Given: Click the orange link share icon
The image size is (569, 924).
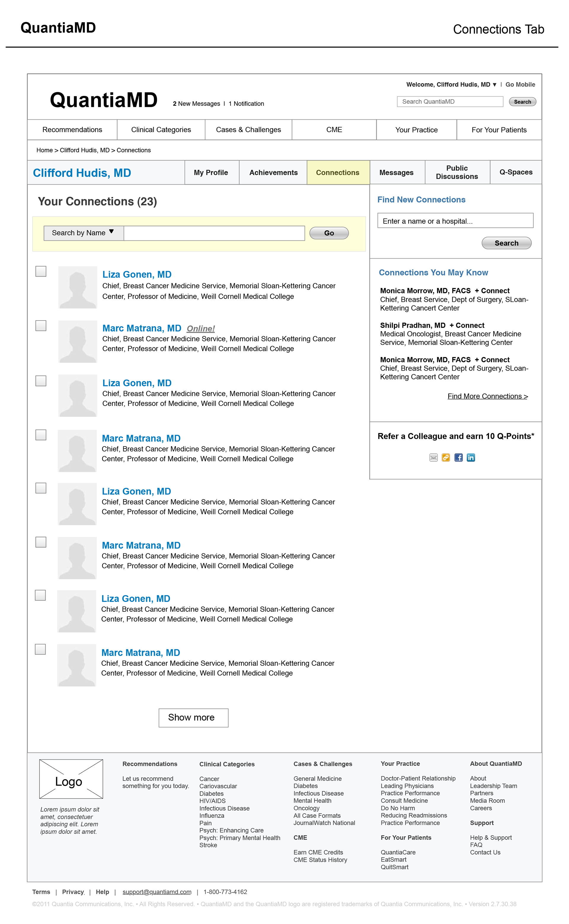Looking at the screenshot, I should pos(445,457).
